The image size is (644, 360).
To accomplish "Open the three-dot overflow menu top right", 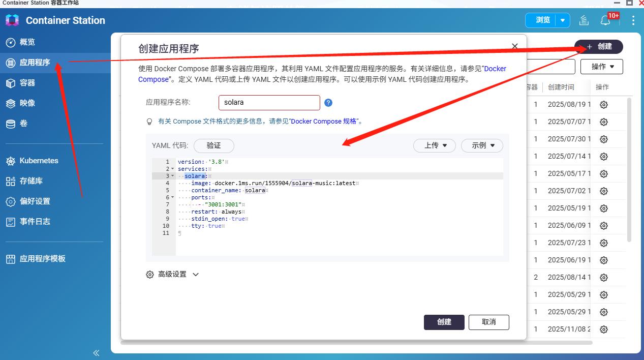I will point(633,20).
